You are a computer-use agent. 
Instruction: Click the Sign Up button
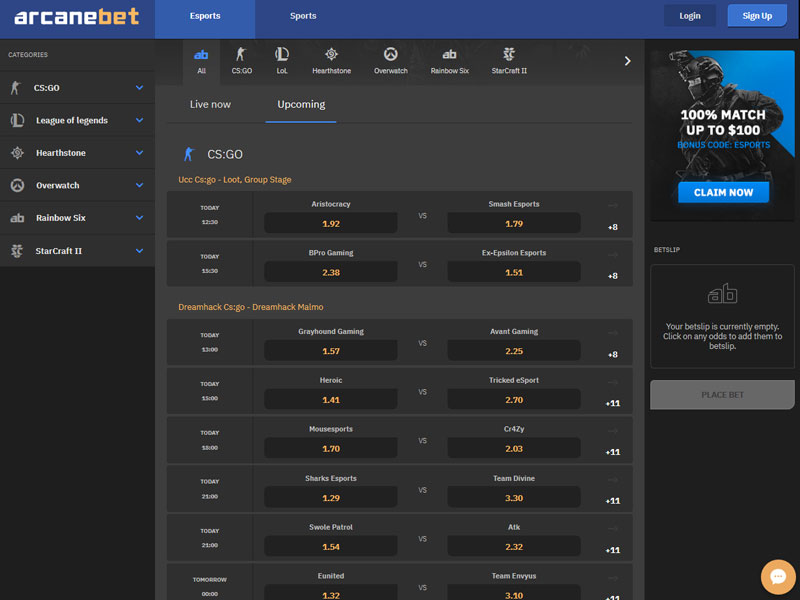point(757,16)
